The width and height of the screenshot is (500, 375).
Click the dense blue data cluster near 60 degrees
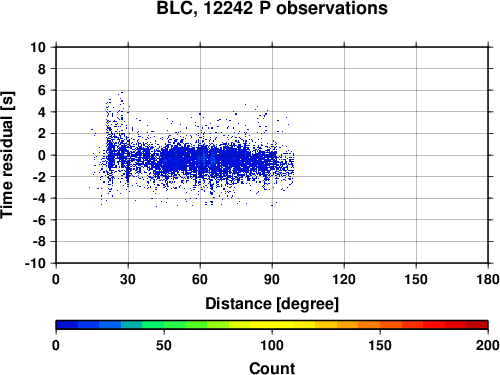[x=202, y=160]
